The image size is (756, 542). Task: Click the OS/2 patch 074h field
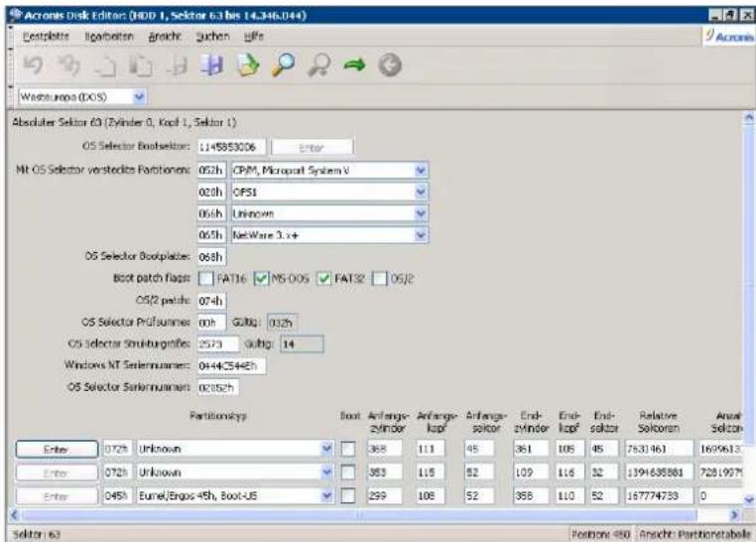coord(211,301)
